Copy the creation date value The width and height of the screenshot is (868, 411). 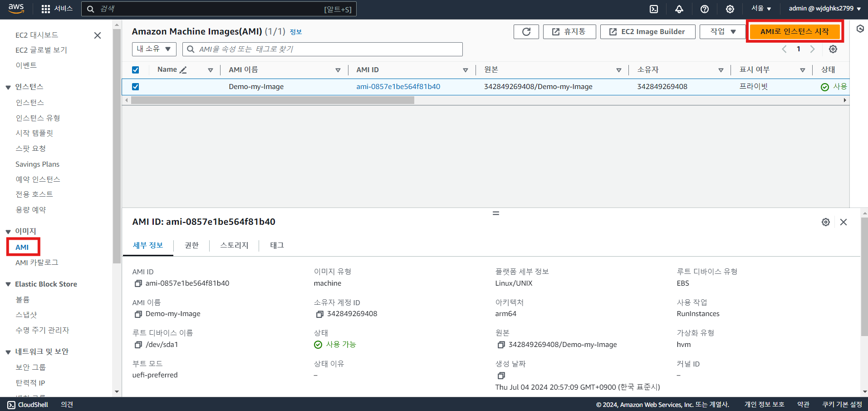[501, 376]
